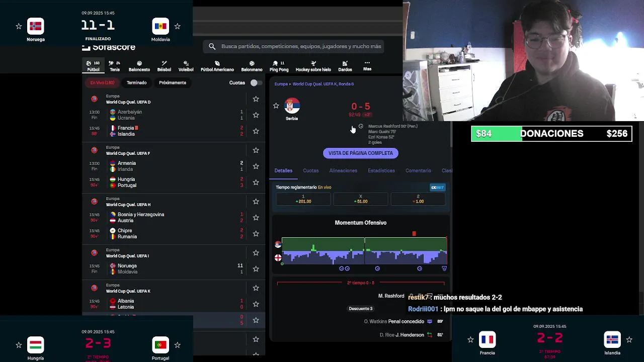This screenshot has height=362, width=644.
Task: Star Islandia in the bottom-right score overlay
Action: click(629, 340)
